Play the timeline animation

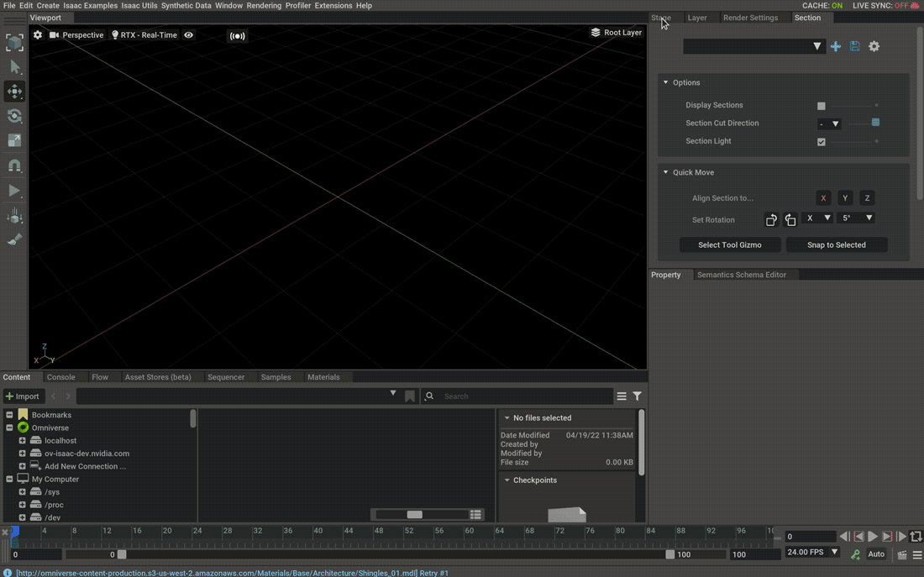click(873, 537)
